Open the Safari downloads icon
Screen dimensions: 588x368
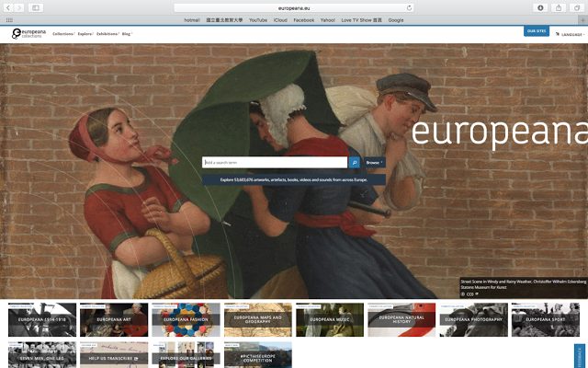[540, 7]
